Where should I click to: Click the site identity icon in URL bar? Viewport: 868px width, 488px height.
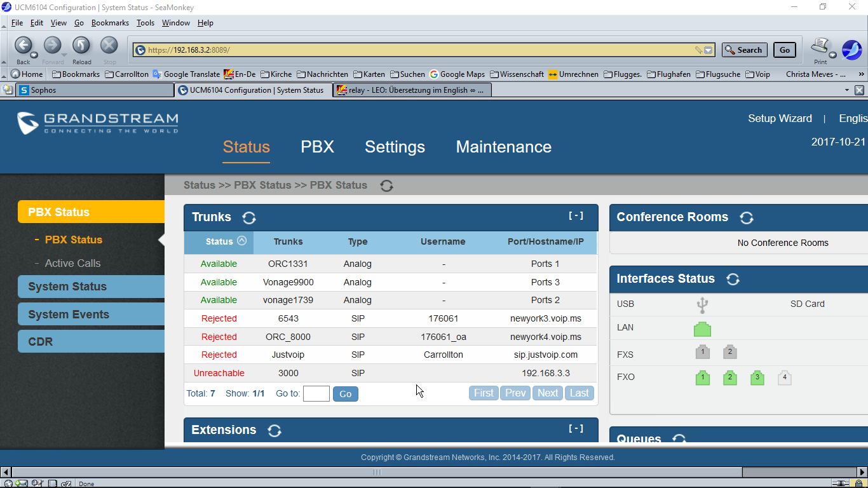(140, 50)
